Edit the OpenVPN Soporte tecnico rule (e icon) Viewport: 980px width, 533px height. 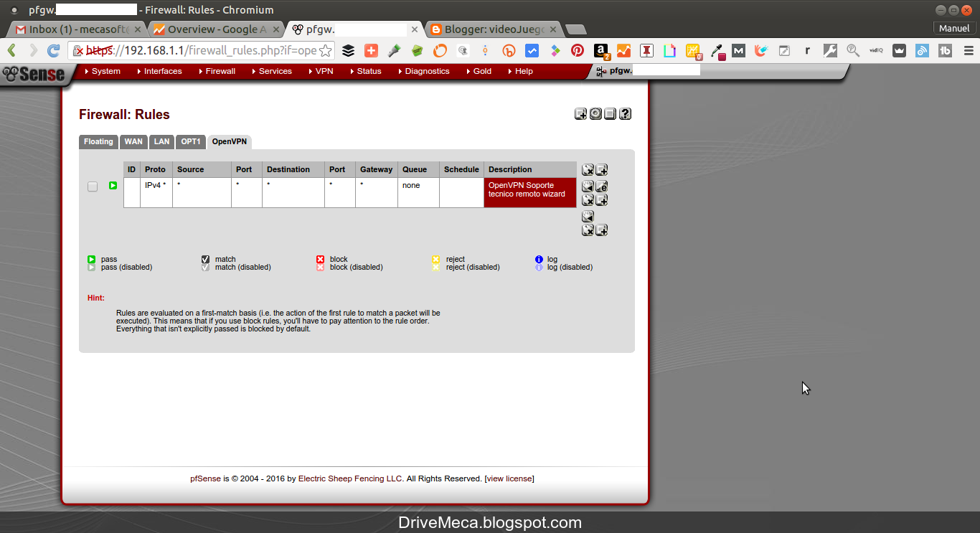click(x=602, y=186)
